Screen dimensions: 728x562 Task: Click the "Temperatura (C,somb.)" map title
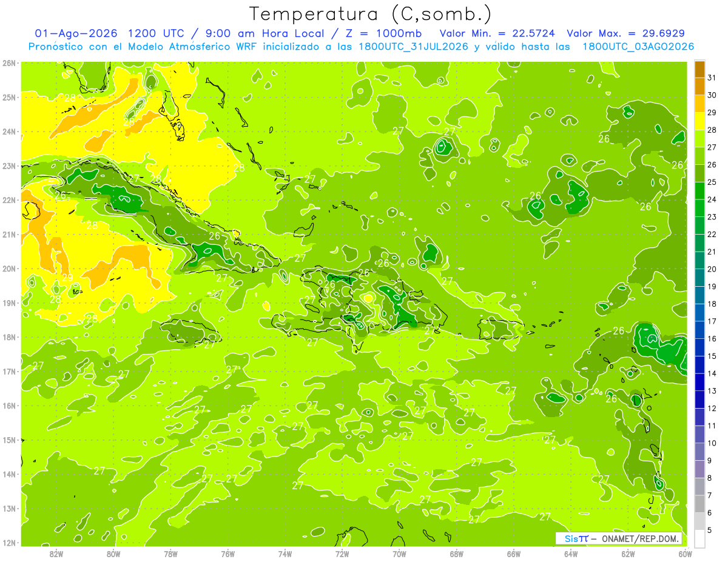point(370,14)
